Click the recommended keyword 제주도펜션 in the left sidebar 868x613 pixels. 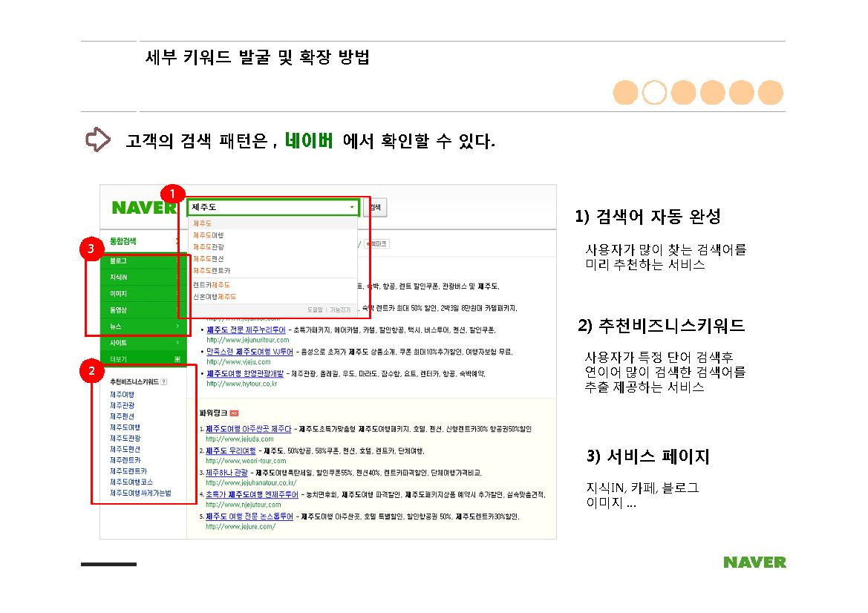[125, 449]
